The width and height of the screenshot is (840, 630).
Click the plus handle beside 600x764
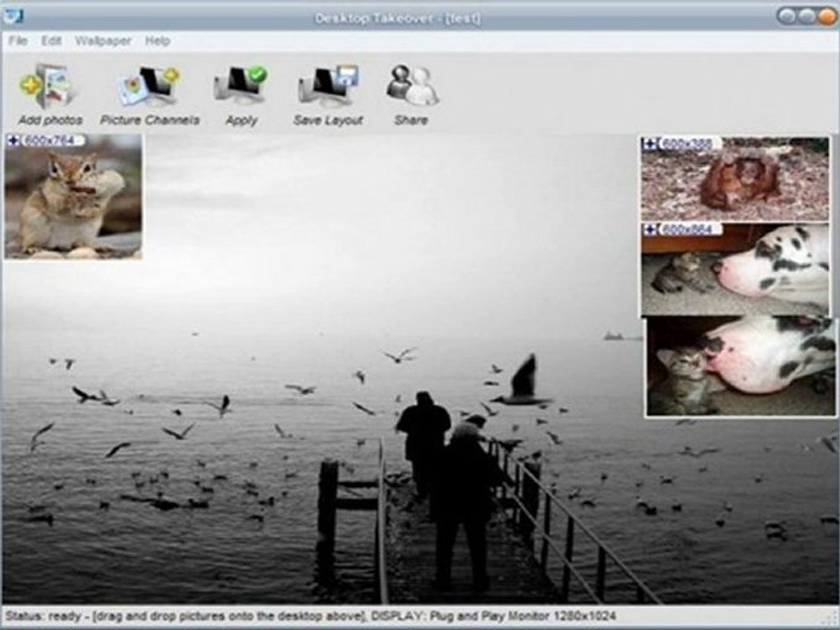pos(13,141)
